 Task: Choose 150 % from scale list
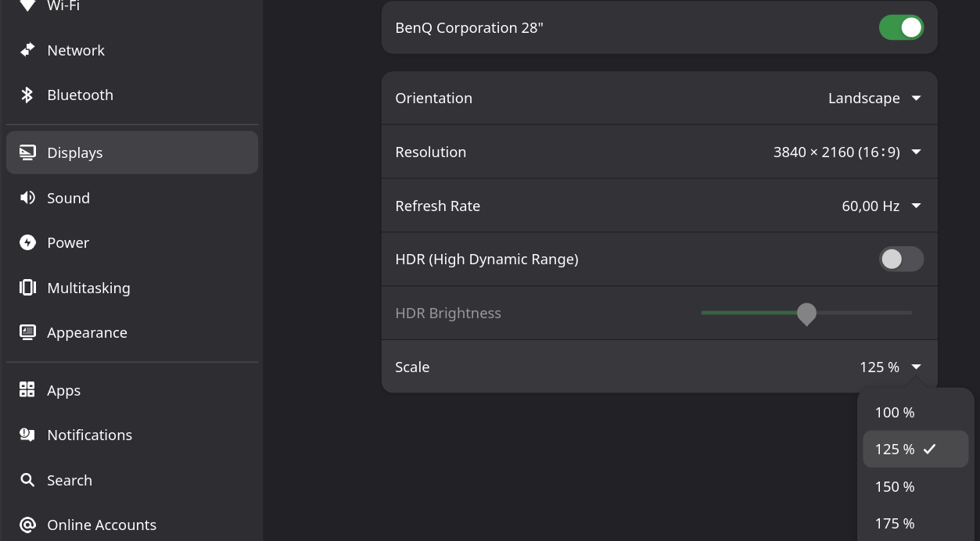coord(895,487)
